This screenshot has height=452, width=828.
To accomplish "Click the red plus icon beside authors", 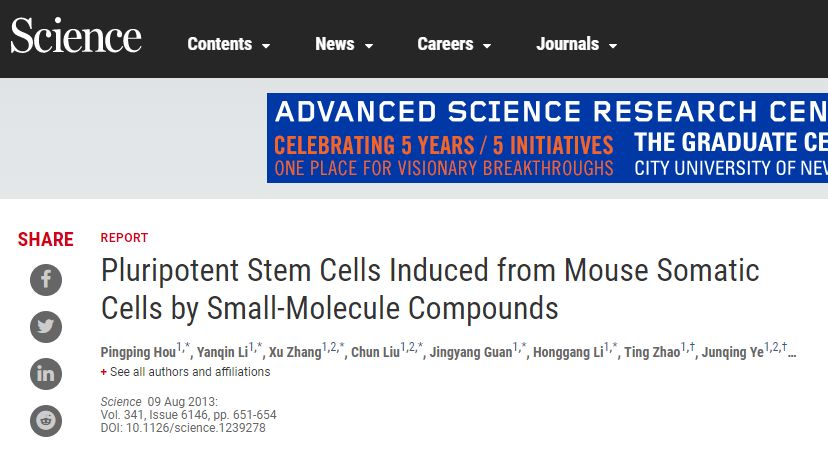I will 103,372.
